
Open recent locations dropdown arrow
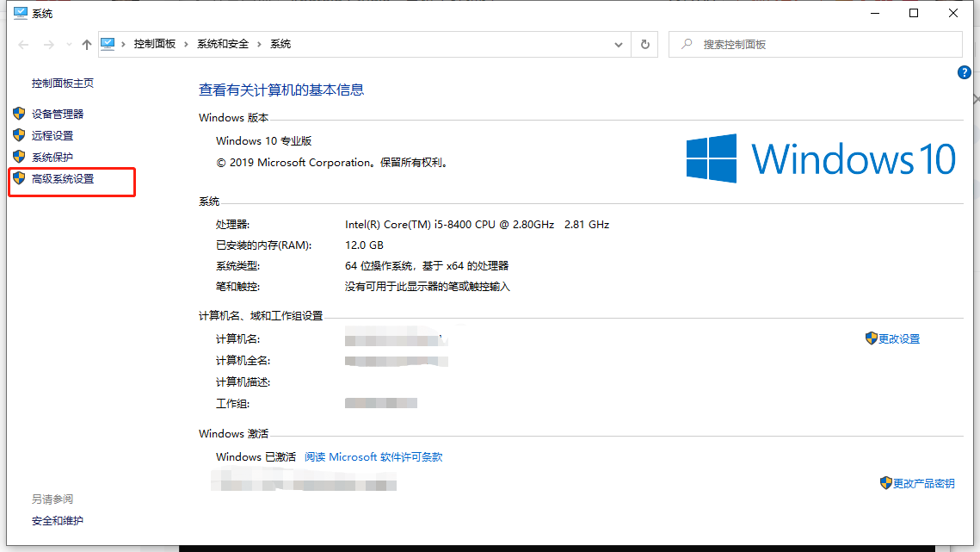click(x=69, y=45)
